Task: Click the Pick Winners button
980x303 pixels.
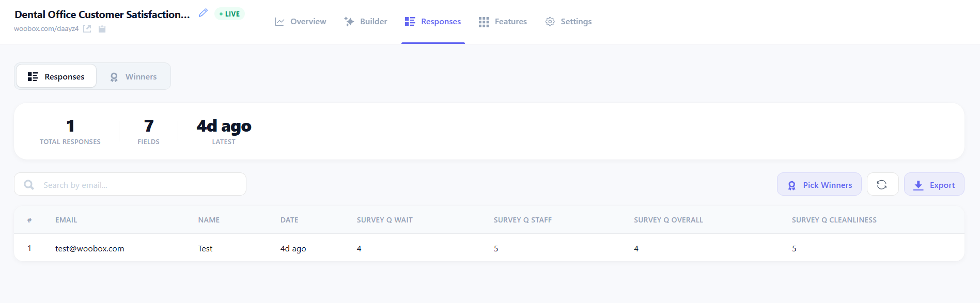Action: tap(819, 184)
